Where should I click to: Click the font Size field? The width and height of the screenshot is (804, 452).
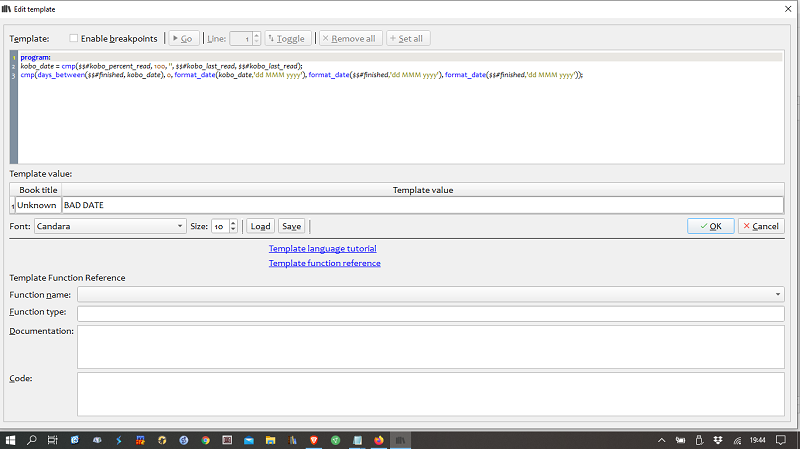pyautogui.click(x=220, y=226)
